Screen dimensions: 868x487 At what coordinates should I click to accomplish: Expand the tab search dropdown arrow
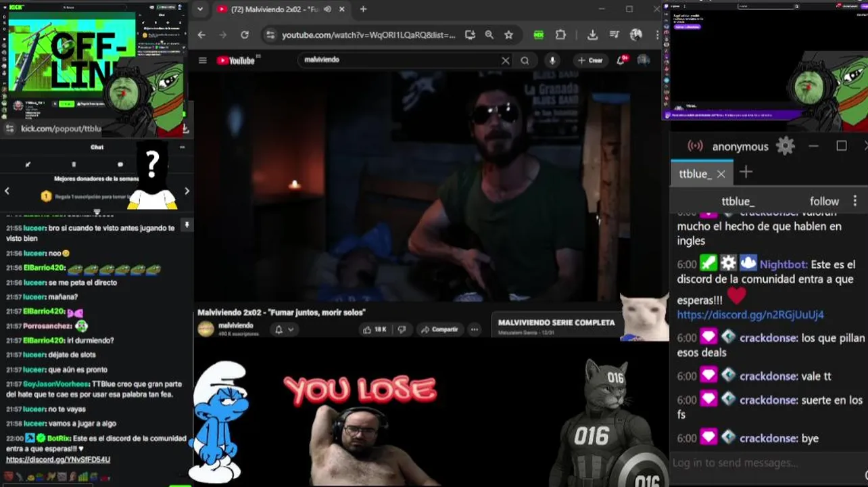(199, 9)
